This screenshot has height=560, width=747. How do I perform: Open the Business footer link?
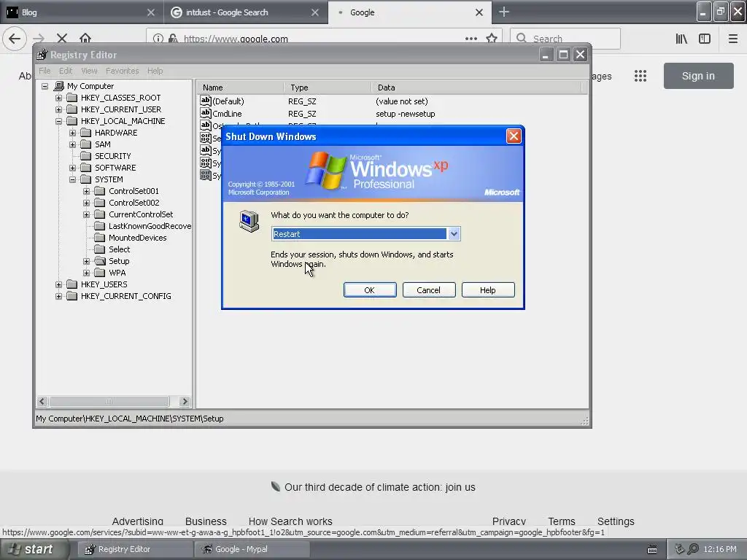[x=206, y=521]
